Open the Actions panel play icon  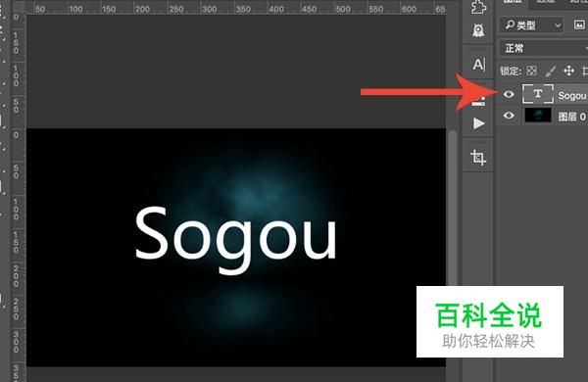(478, 123)
